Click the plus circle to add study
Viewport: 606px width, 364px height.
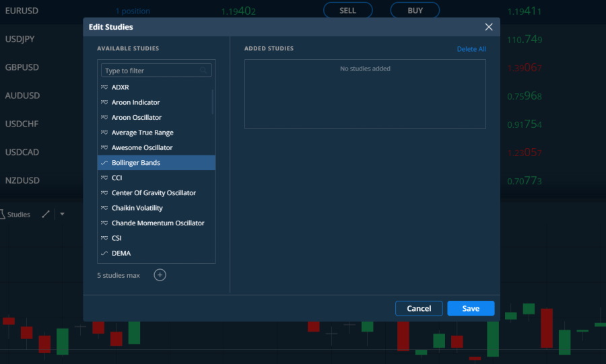pos(160,275)
